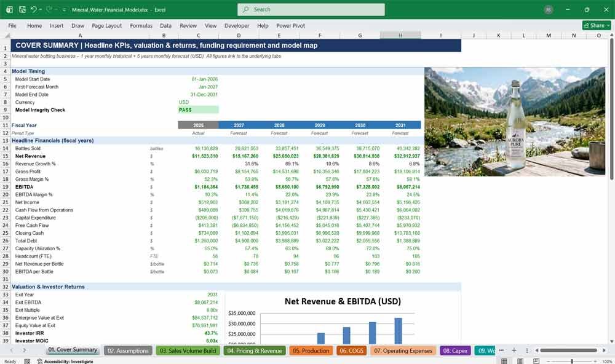
Task: Select the 2026 fiscal year header cell
Action: click(199, 125)
